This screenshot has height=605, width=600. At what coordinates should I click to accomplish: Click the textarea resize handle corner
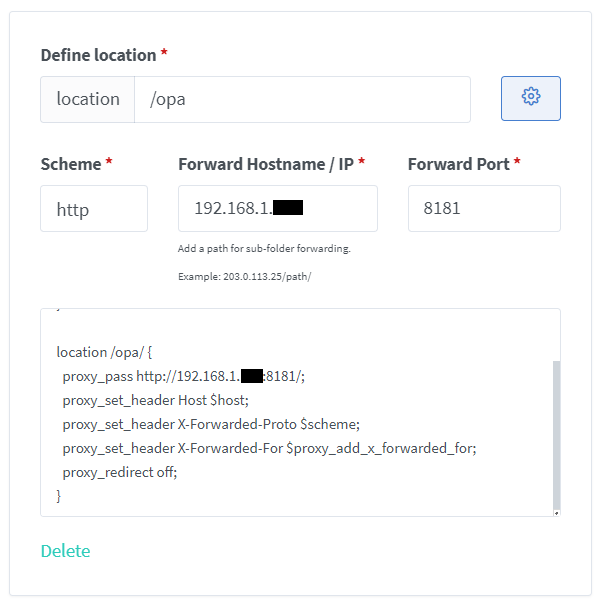[556, 513]
